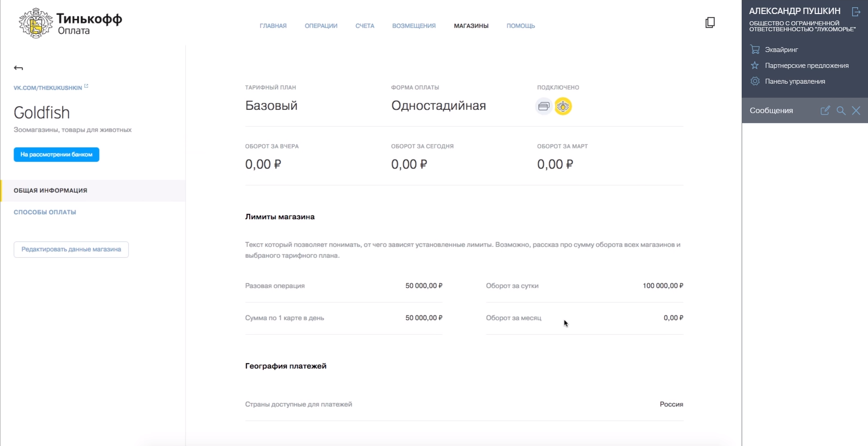
Task: Click the Тинькофф Оплата wordmark
Action: coord(90,24)
